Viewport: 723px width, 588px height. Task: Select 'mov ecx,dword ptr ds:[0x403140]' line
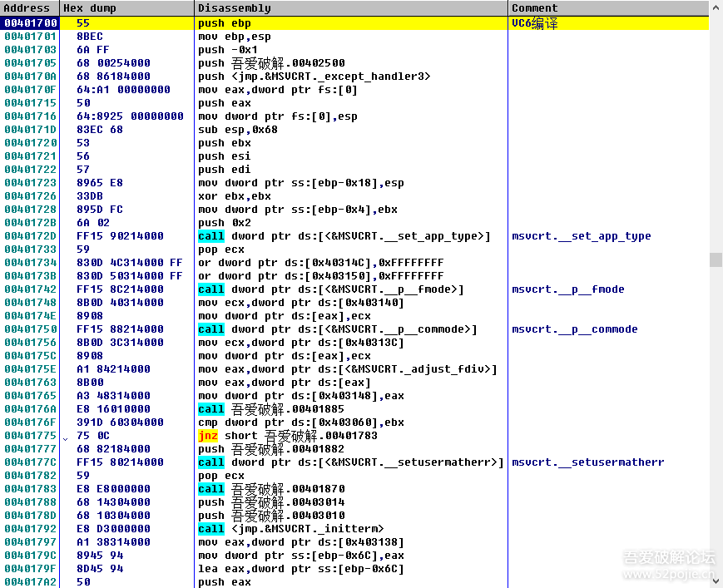tap(301, 304)
